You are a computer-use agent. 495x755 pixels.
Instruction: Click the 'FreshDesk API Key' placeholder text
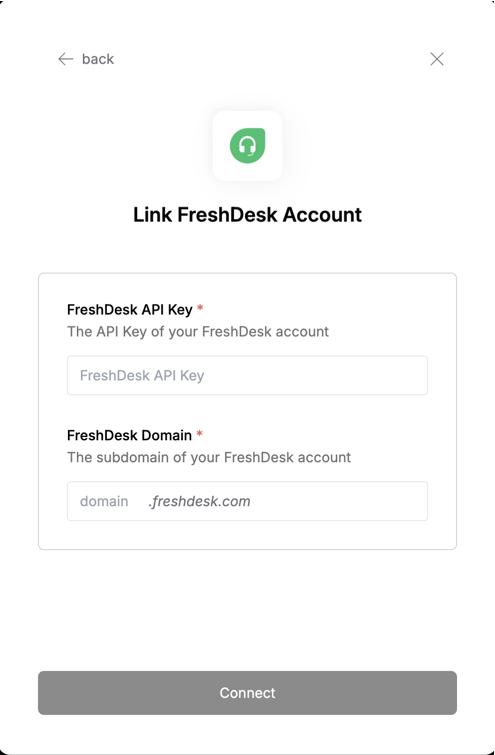(x=142, y=376)
